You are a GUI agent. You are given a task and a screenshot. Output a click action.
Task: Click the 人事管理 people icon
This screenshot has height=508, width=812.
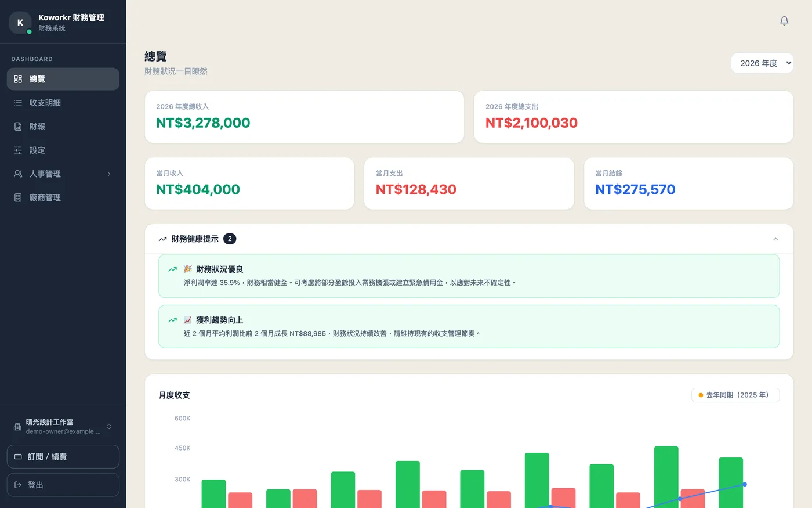point(18,174)
